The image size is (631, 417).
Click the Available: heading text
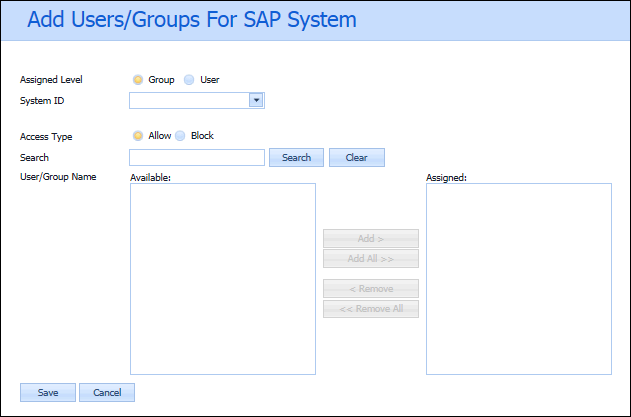tap(151, 178)
